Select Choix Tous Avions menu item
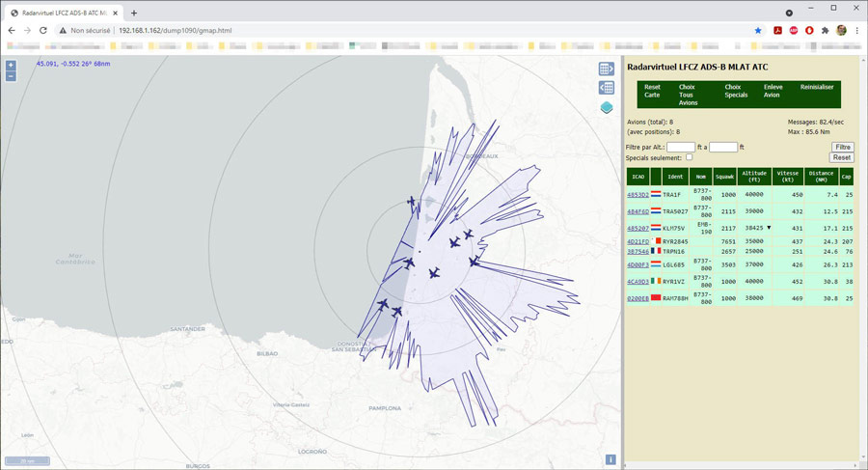The image size is (868, 470). tap(688, 95)
